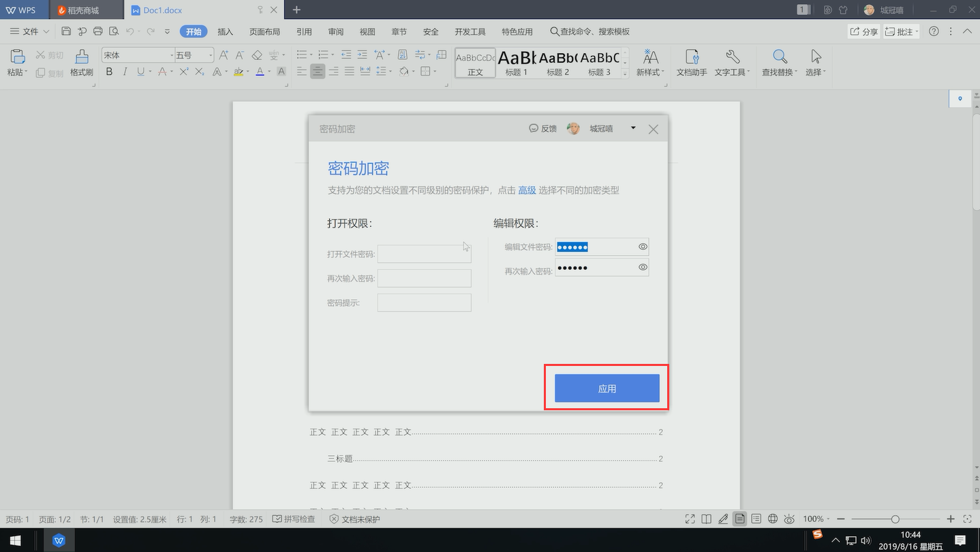Viewport: 980px width, 552px height.
Task: Increase font size with the A+ icon
Action: tap(224, 55)
